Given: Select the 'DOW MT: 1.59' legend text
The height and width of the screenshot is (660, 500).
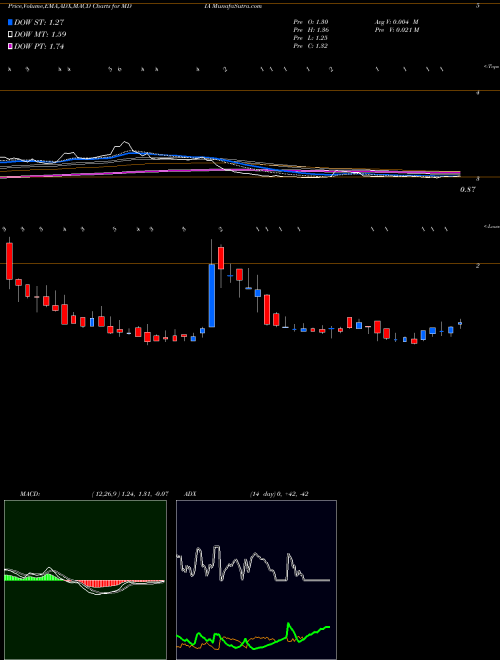Looking at the screenshot, I should [x=40, y=35].
